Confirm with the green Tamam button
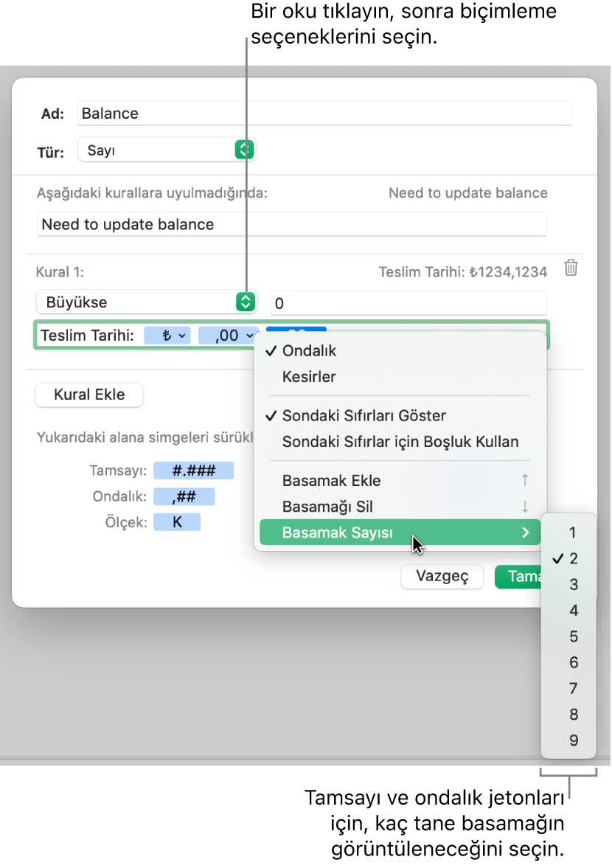 (x=518, y=576)
